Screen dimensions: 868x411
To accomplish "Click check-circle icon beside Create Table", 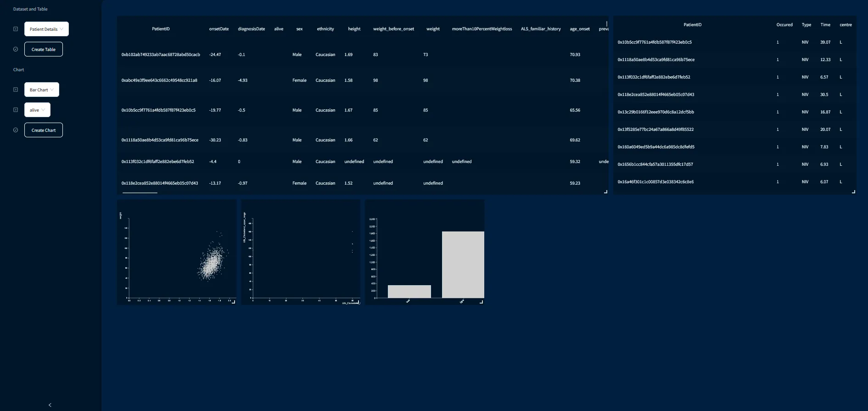I will click(16, 49).
